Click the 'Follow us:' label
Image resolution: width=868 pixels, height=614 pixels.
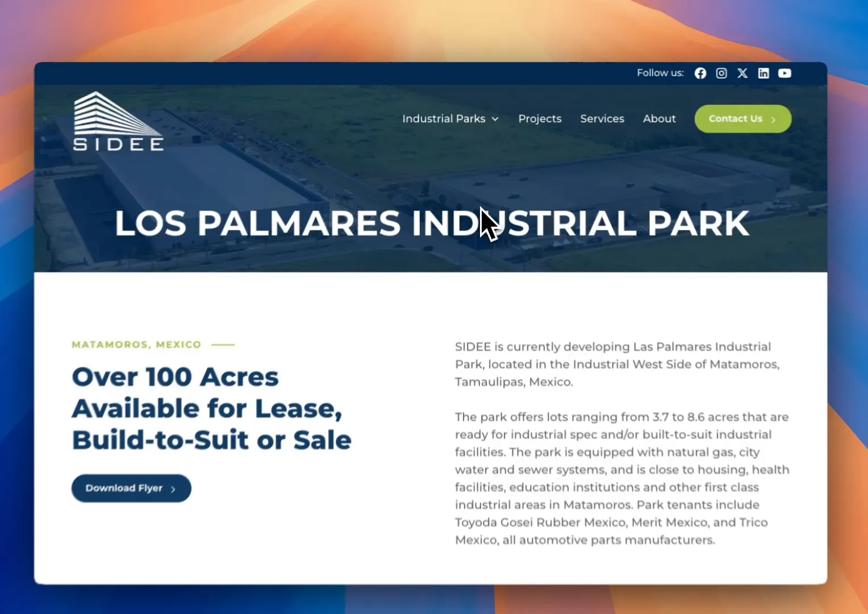coord(660,73)
